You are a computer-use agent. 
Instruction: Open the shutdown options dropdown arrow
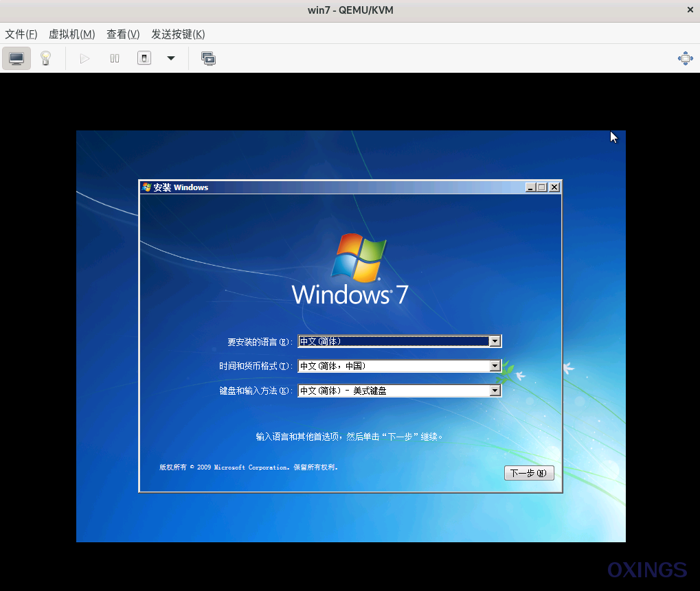point(171,58)
